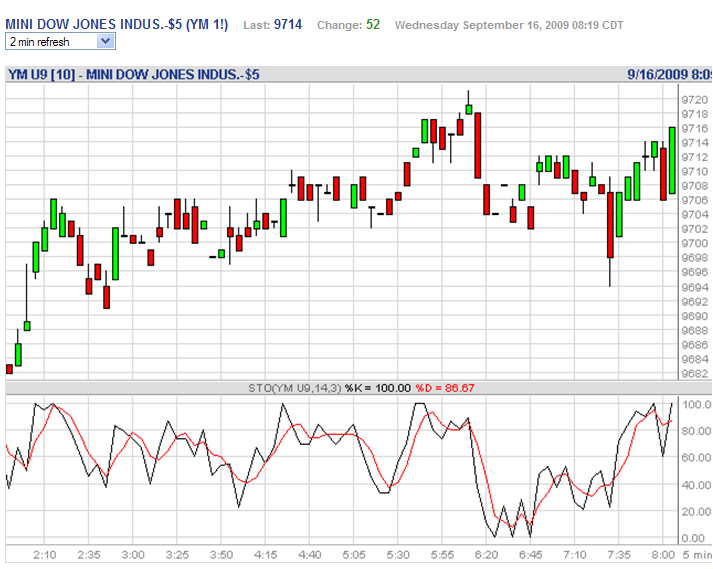The height and width of the screenshot is (569, 713).
Task: Click the 3:00 time axis label
Action: 133,555
